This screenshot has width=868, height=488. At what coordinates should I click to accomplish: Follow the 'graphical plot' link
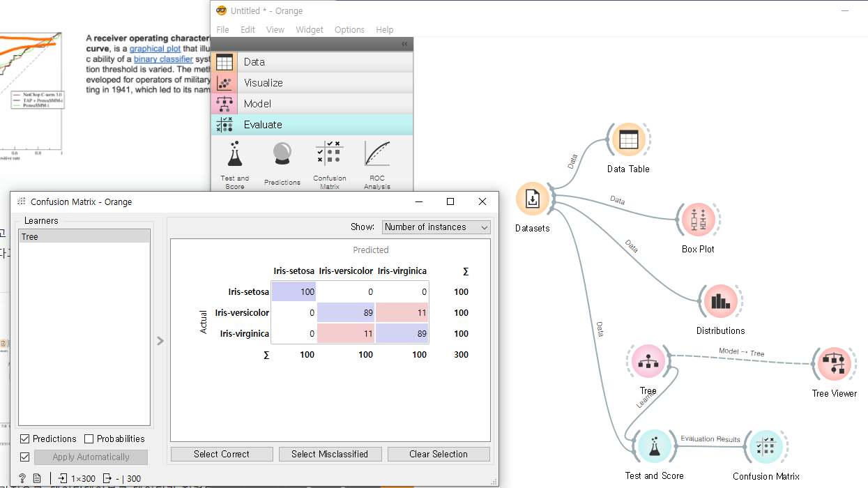155,49
